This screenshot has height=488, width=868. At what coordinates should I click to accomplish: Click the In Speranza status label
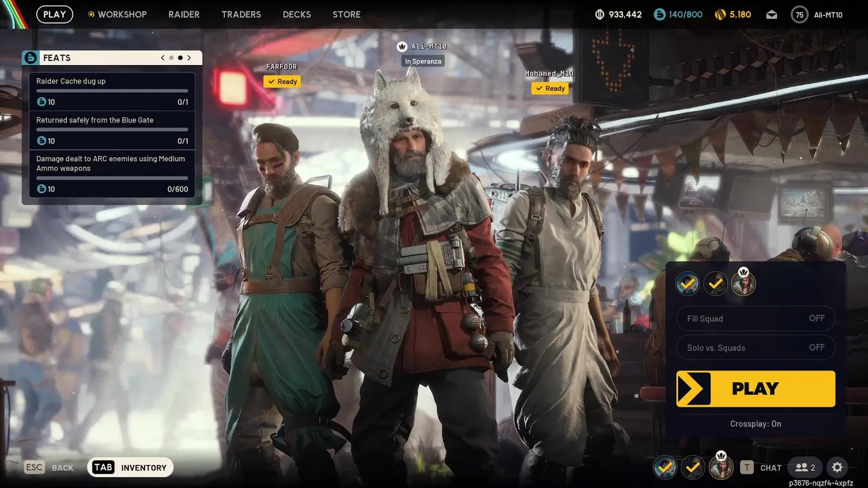pos(423,61)
